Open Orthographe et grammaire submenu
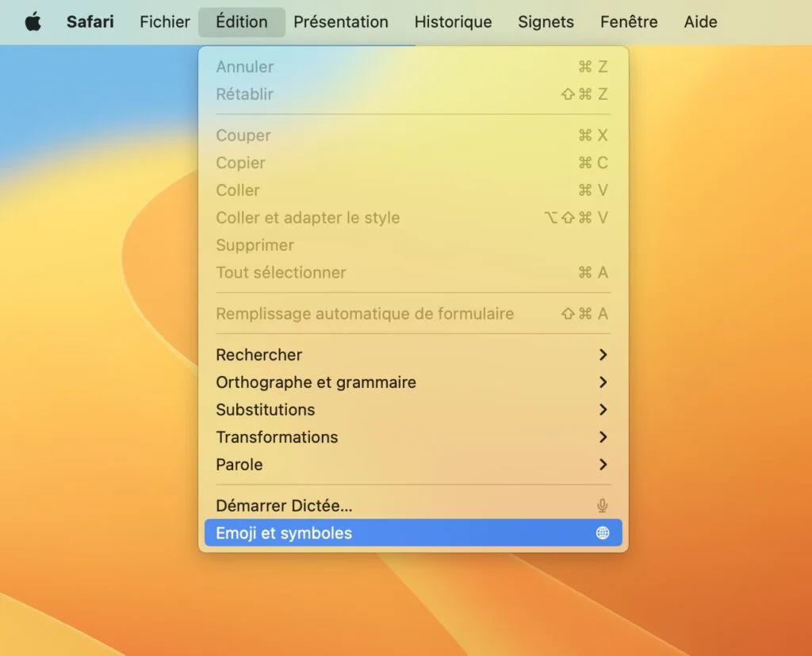Image resolution: width=812 pixels, height=656 pixels. tap(413, 382)
